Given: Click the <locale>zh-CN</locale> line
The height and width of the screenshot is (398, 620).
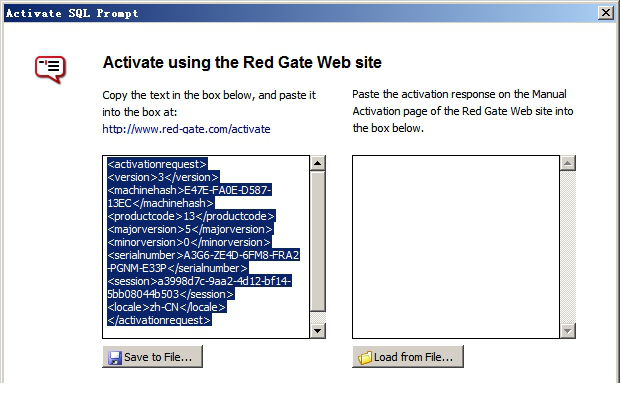Looking at the screenshot, I should (x=166, y=307).
